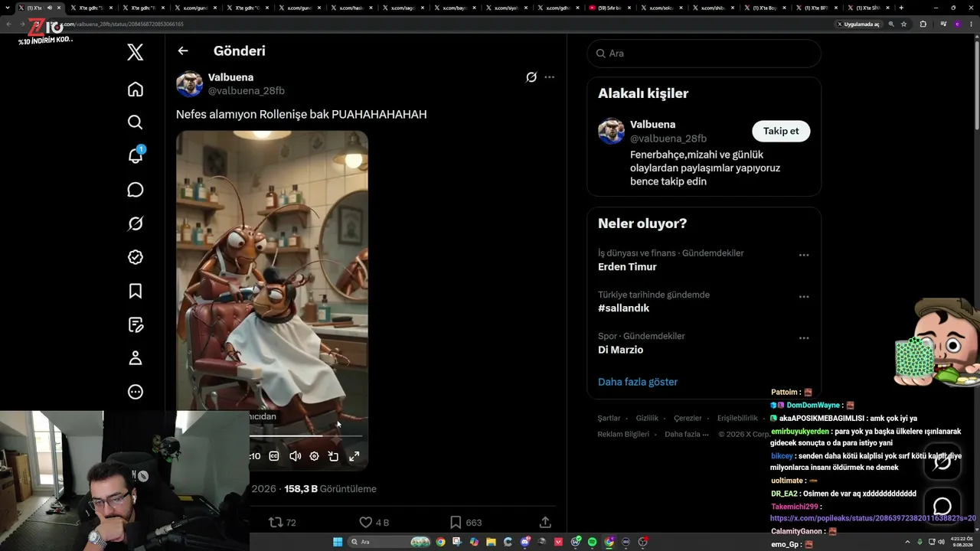Open the Çerezler footer link

[x=688, y=419]
